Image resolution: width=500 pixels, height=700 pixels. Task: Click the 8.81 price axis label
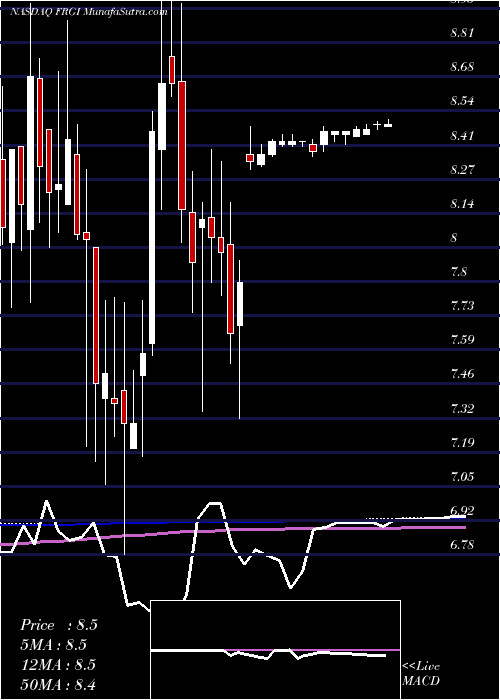click(462, 33)
